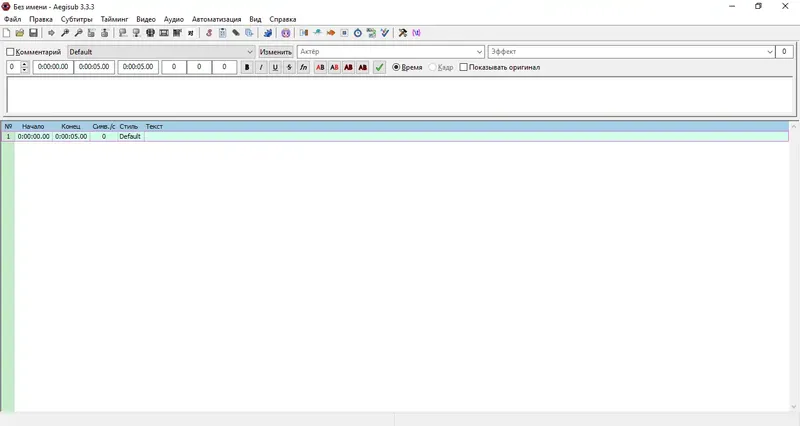800x426 pixels.
Task: Open the Файл menu
Action: [12, 19]
